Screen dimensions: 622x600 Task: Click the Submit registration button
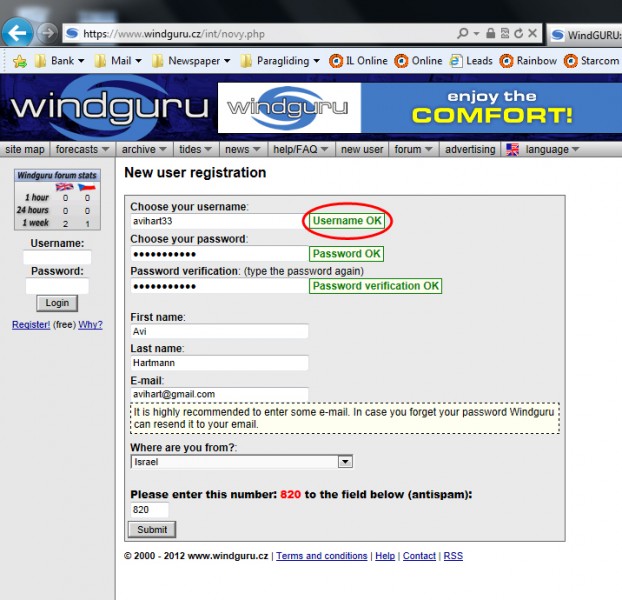(x=152, y=530)
